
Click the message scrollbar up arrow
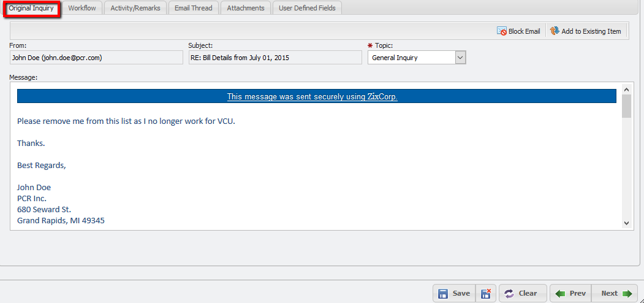tap(626, 90)
